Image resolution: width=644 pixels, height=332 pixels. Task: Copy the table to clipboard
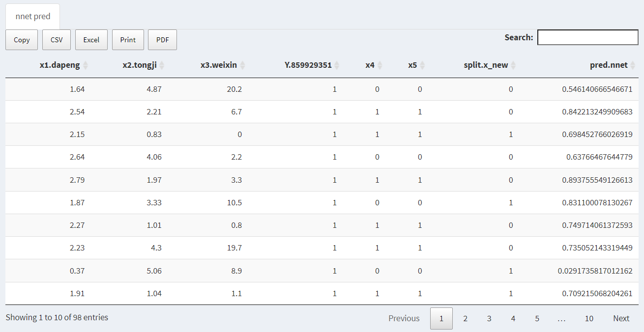tap(22, 40)
